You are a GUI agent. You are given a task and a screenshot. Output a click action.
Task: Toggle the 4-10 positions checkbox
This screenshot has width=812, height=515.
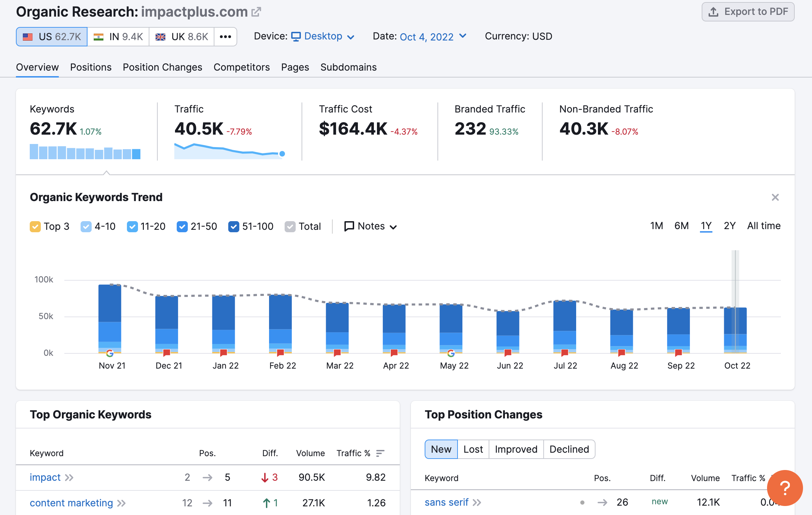coord(86,226)
